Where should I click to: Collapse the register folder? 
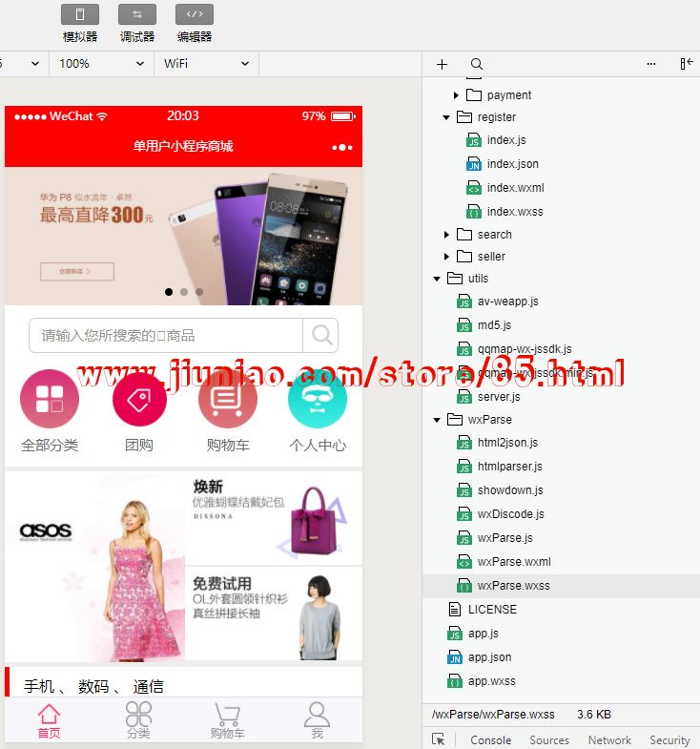coord(446,117)
